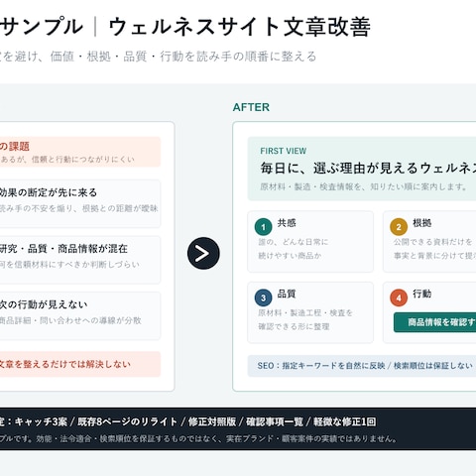Click footer text キャッチ3案
Image resolution: width=476 pixels, height=476 pixels.
click(41, 421)
